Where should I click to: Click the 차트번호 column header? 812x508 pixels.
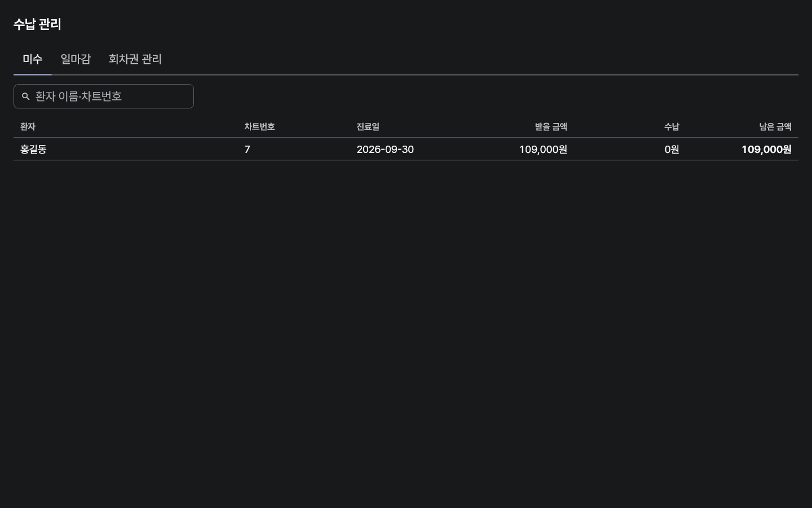click(x=259, y=127)
